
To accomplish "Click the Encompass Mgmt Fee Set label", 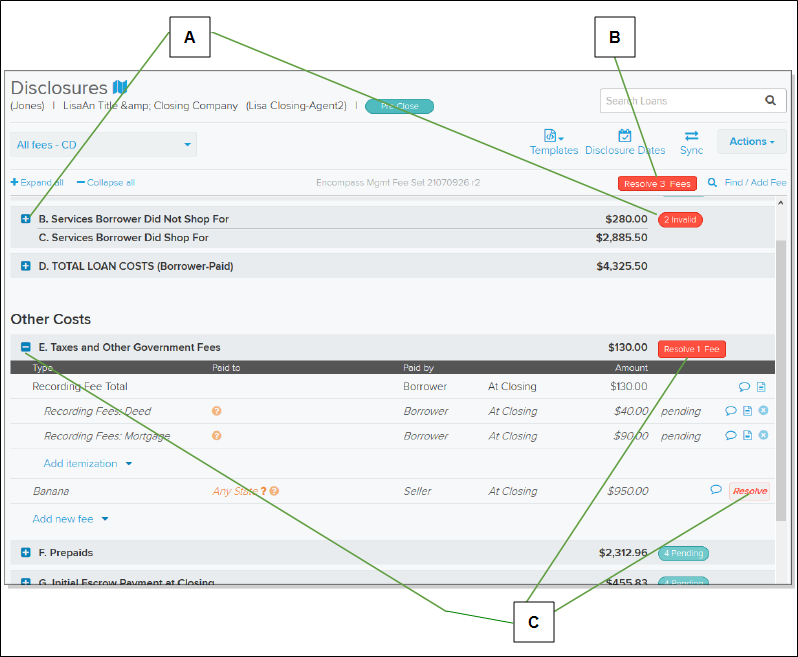I will (x=398, y=182).
